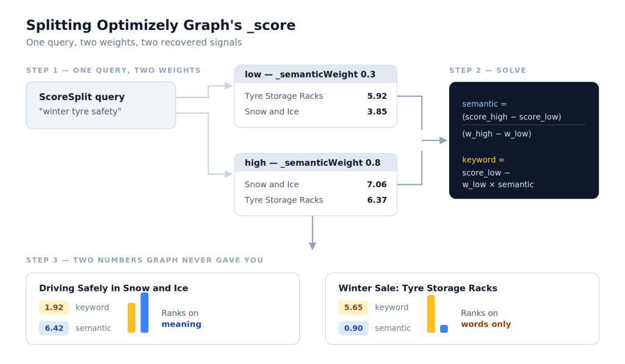The height and width of the screenshot is (364, 625).
Task: Click the yellow bar in Snow card
Action: [x=132, y=318]
